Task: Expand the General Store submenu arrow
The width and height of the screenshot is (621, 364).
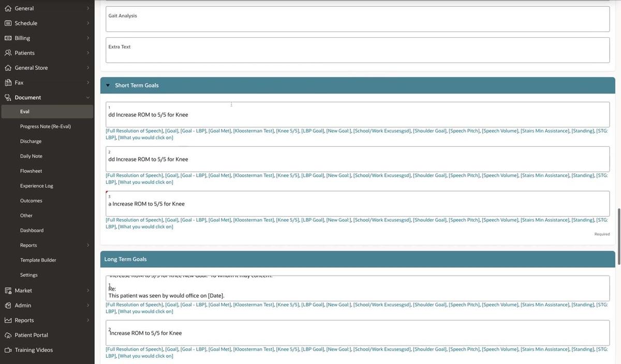Action: click(88, 68)
